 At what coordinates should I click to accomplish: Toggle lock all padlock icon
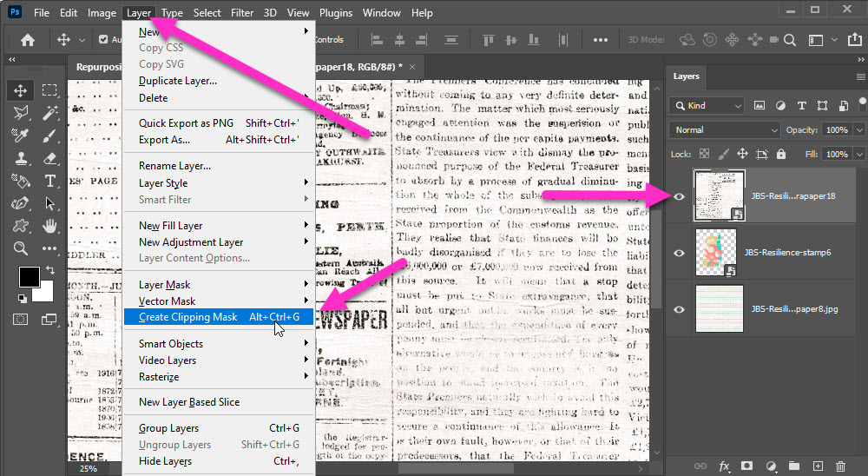coord(781,154)
